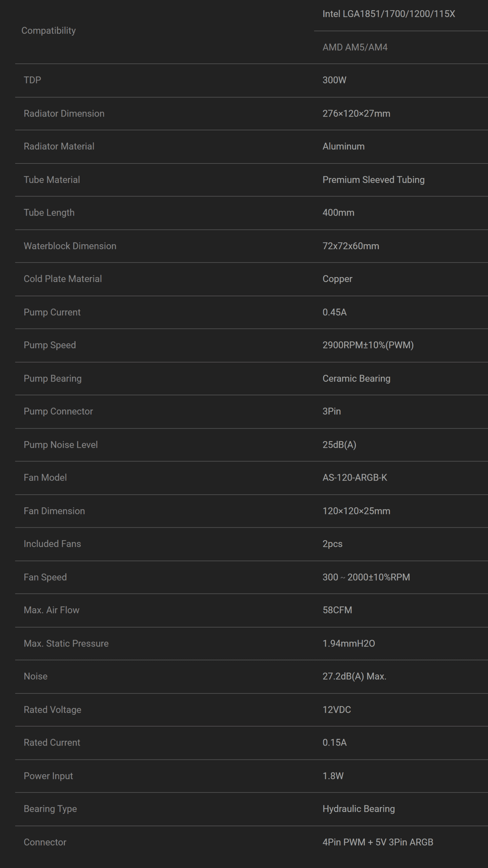488x868 pixels.
Task: Click the 300W TDP value
Action: coord(334,80)
